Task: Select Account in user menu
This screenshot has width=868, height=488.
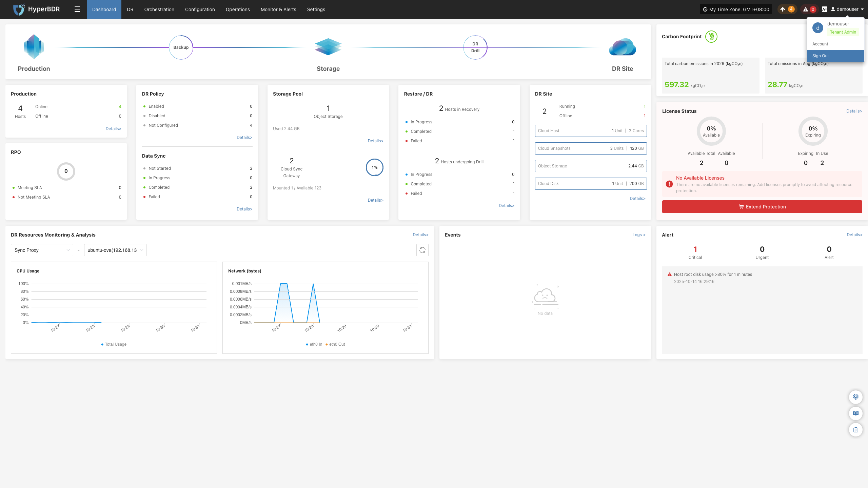Action: point(835,44)
